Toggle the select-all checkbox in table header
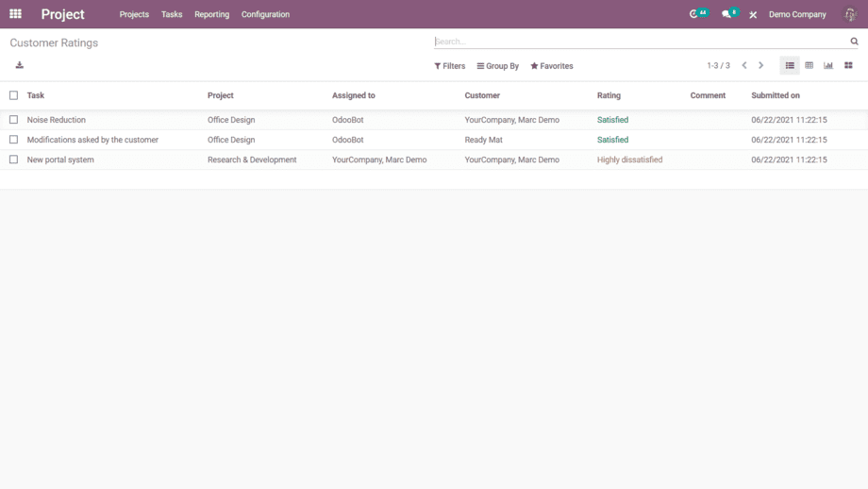868x489 pixels. 13,95
